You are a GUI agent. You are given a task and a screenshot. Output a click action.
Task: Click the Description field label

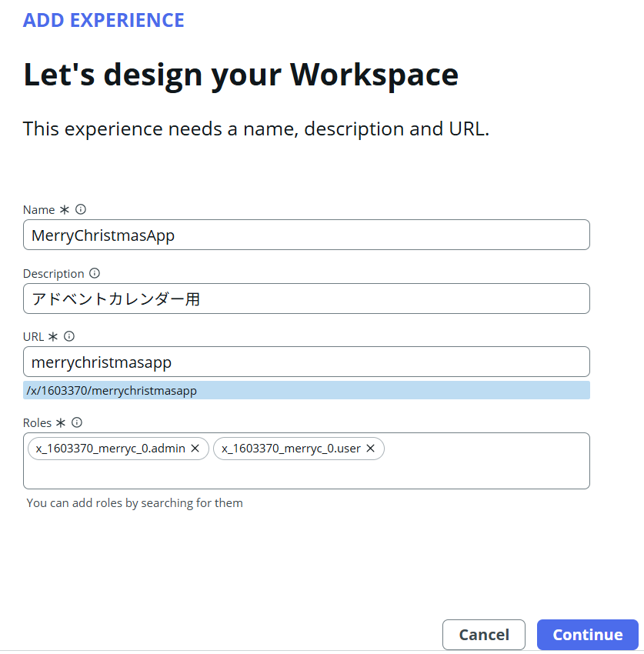point(53,274)
